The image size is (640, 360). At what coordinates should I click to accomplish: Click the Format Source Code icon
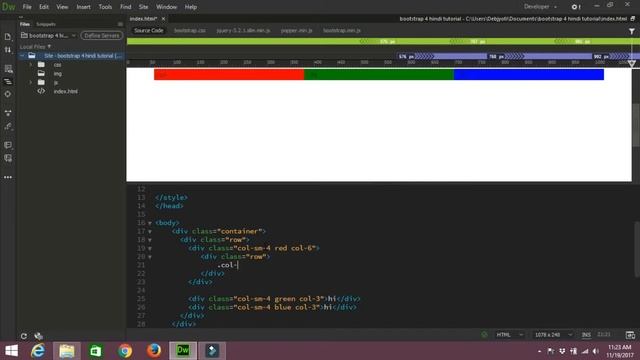(x=8, y=113)
